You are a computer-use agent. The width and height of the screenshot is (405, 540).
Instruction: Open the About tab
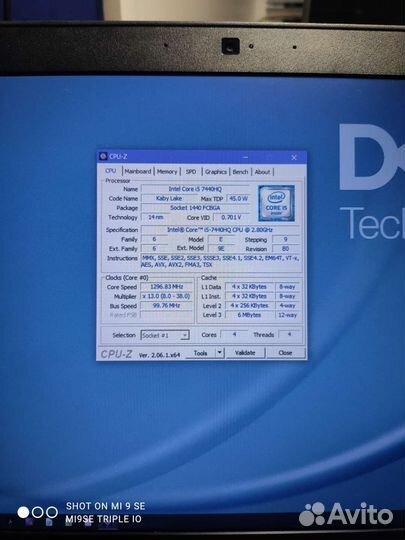point(262,172)
